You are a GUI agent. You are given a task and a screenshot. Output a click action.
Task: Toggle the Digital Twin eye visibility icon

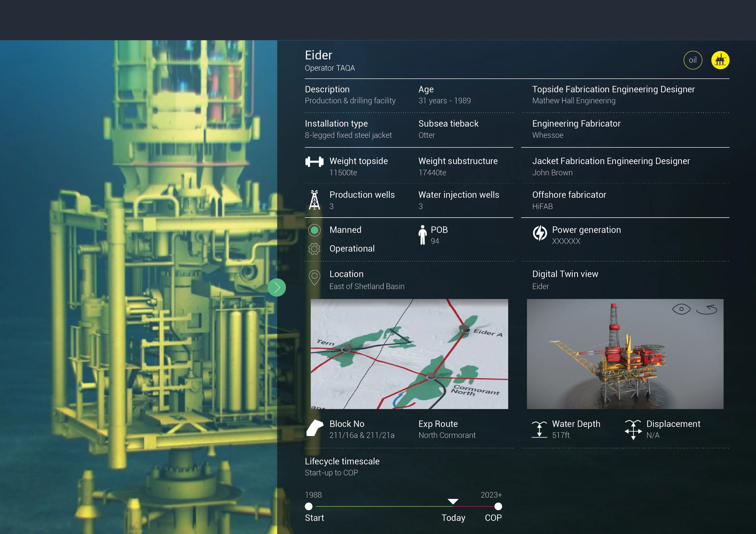point(681,309)
